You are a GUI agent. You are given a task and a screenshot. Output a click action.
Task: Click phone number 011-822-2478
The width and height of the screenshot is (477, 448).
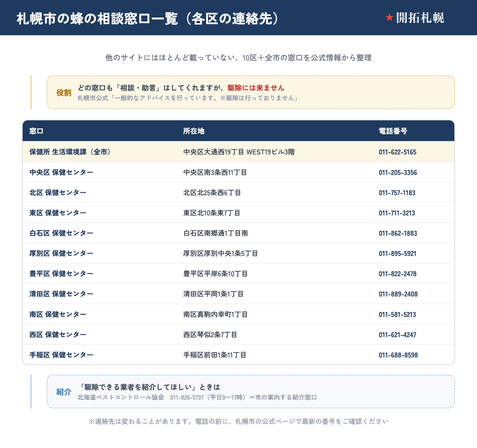click(x=398, y=274)
